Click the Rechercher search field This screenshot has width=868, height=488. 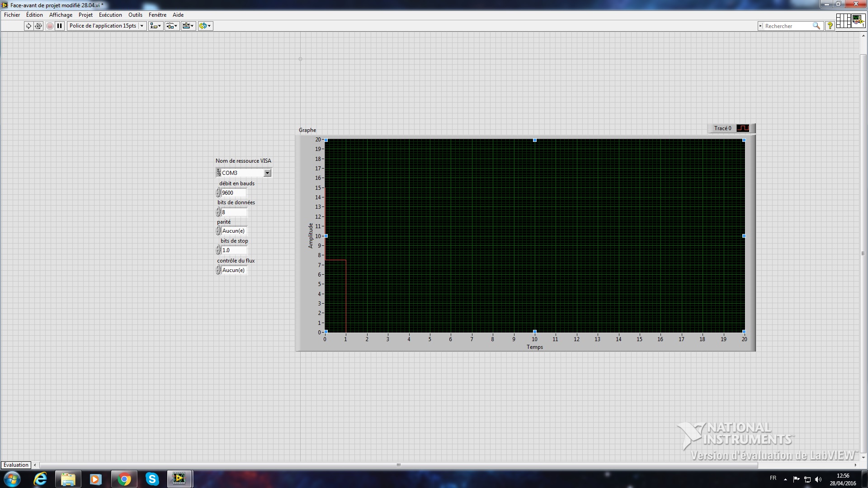(x=788, y=26)
